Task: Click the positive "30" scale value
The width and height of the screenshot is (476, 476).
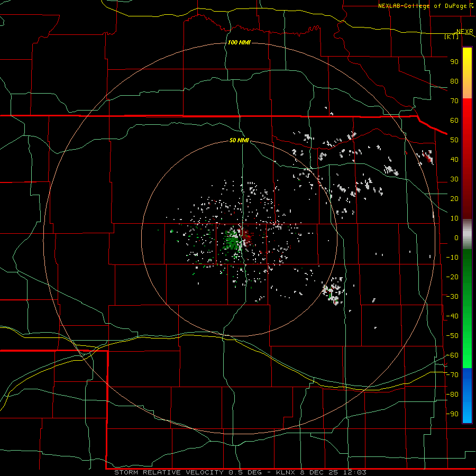Action: (454, 179)
